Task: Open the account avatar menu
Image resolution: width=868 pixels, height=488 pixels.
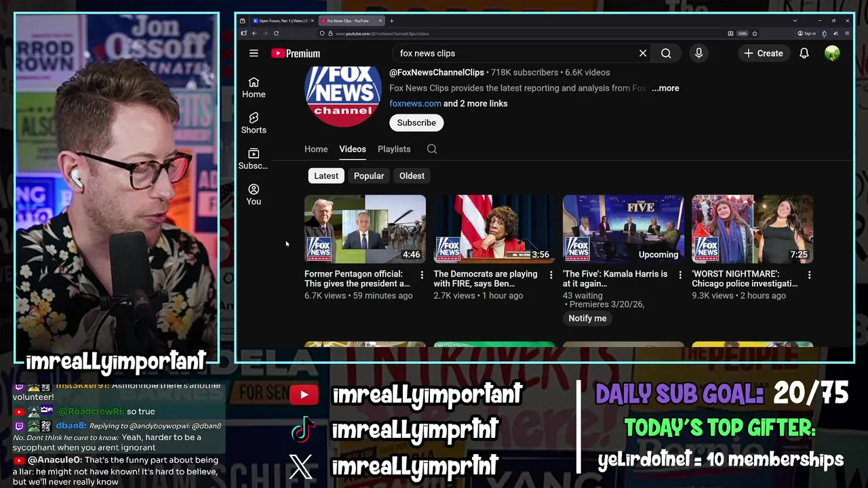Action: click(832, 53)
